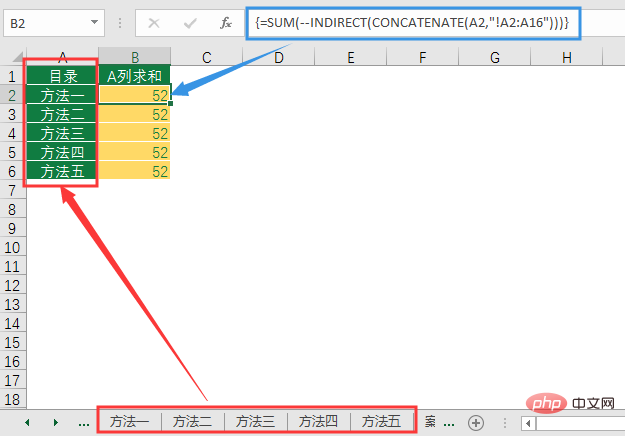Image resolution: width=625 pixels, height=436 pixels.
Task: Select cell B2 showing 52
Action: point(134,95)
